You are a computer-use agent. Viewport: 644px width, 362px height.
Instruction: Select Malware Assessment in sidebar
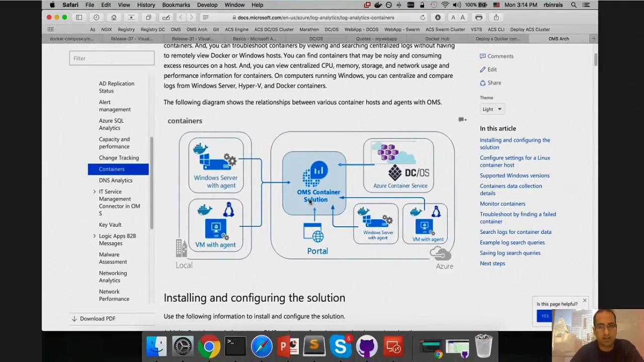pyautogui.click(x=113, y=258)
